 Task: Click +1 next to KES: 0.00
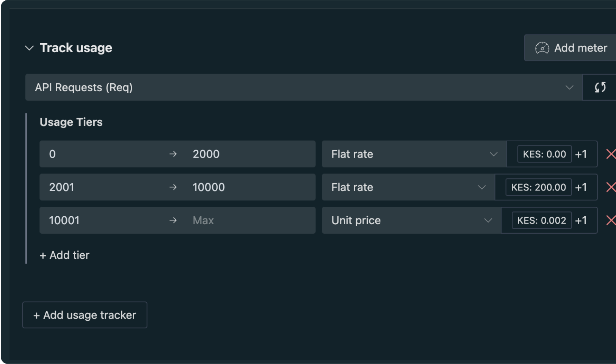(x=581, y=154)
